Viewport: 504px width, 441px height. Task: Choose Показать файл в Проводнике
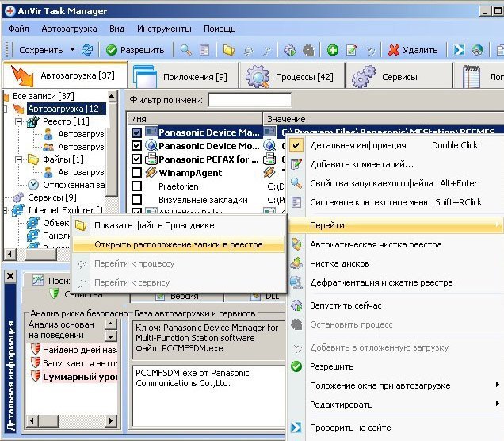pyautogui.click(x=178, y=225)
